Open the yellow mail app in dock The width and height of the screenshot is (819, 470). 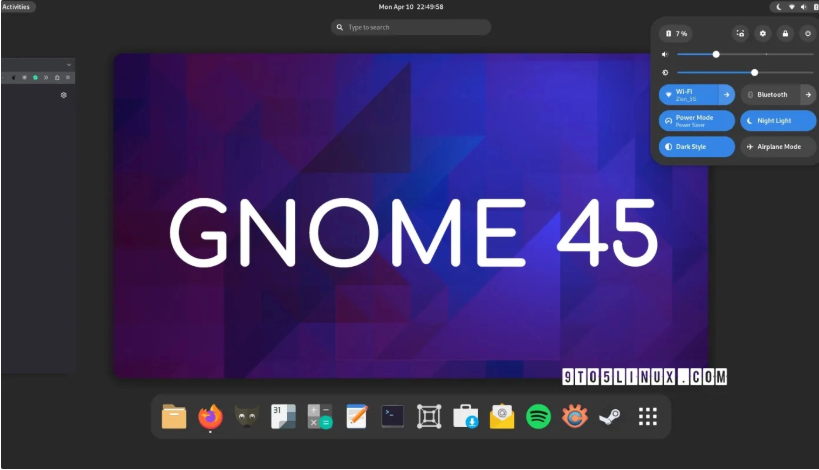pyautogui.click(x=502, y=417)
